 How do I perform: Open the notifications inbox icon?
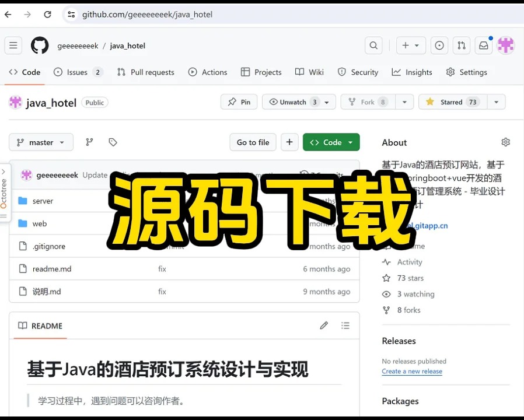click(x=483, y=45)
